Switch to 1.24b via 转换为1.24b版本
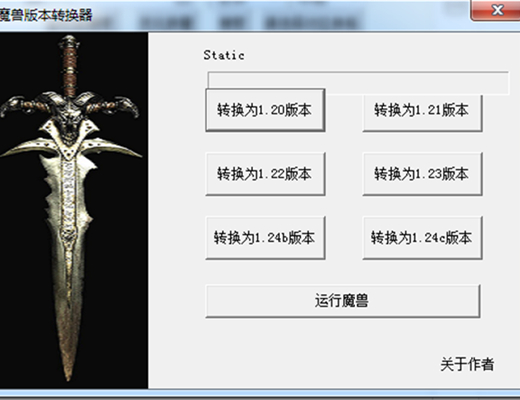520x400 pixels. click(x=265, y=238)
